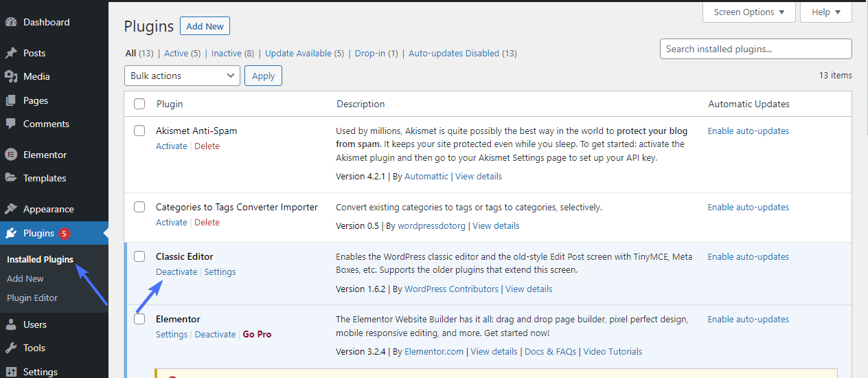View details for Akismet plugin
The width and height of the screenshot is (868, 378).
point(479,176)
